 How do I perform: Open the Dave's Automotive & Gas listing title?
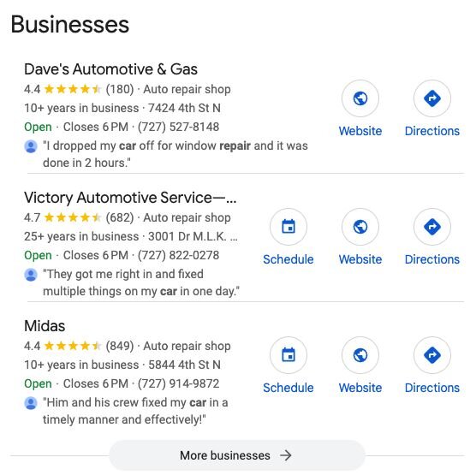coord(110,69)
